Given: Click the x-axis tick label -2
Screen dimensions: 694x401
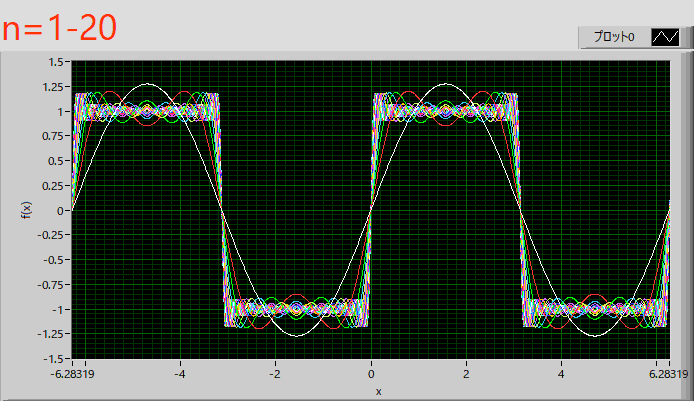Looking at the screenshot, I should tap(275, 374).
